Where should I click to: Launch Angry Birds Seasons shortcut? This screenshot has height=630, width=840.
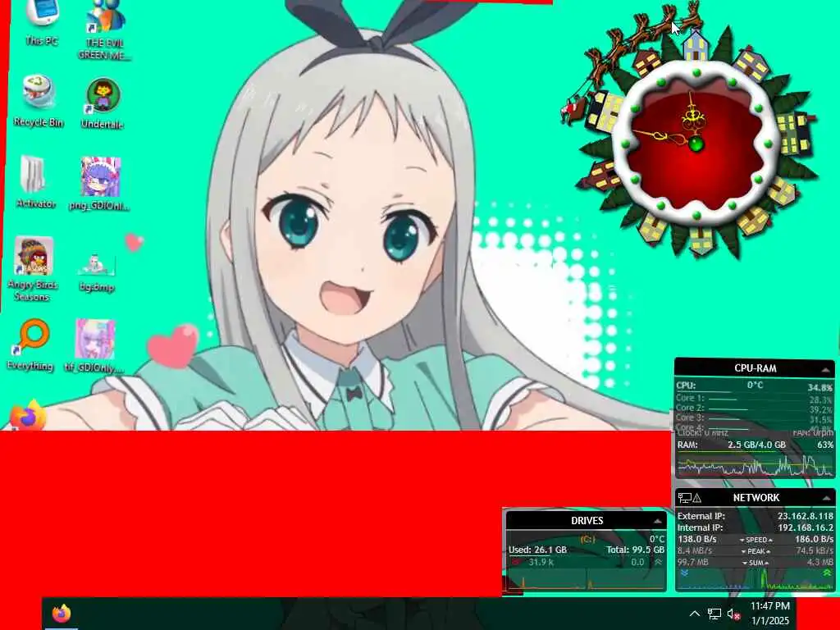click(33, 268)
